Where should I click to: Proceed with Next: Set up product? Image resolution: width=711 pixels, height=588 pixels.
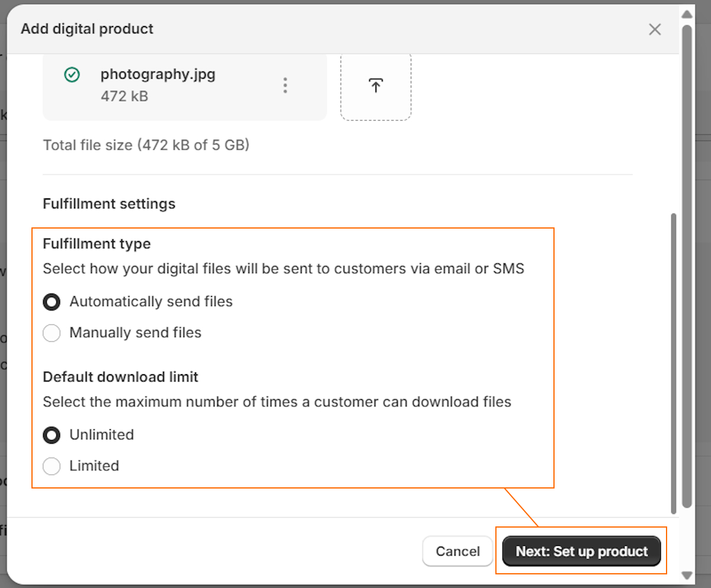[581, 551]
